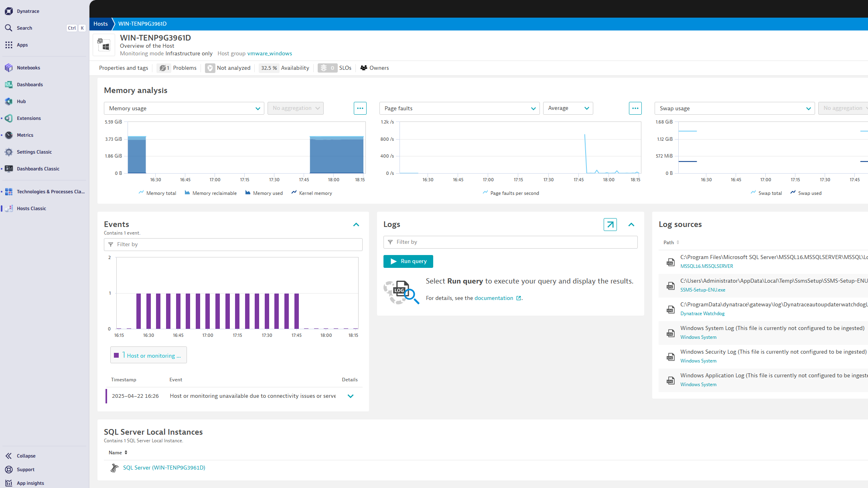Open Logs in external viewer arrow icon
The height and width of the screenshot is (488, 868).
(x=610, y=225)
